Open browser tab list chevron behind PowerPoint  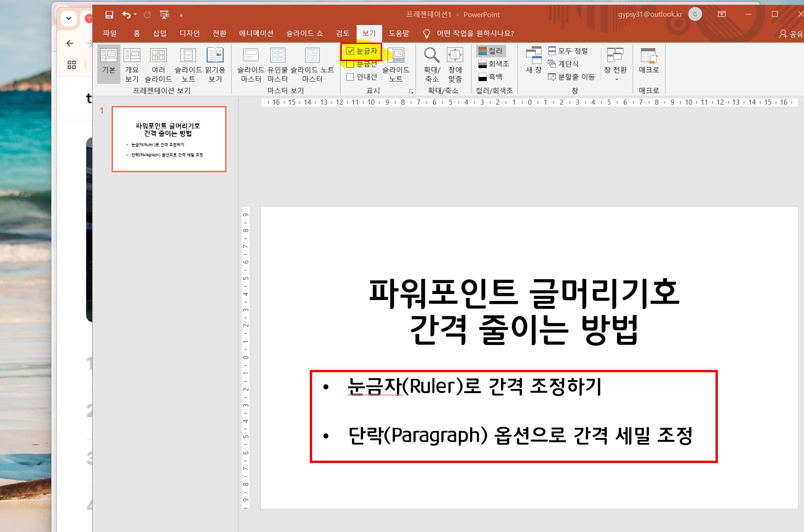pyautogui.click(x=69, y=19)
